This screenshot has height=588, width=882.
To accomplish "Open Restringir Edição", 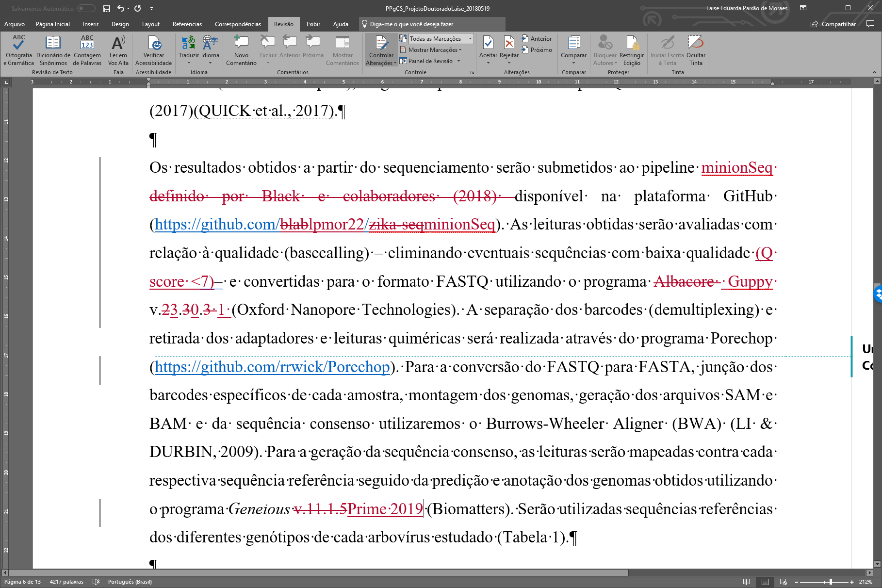I will (632, 50).
